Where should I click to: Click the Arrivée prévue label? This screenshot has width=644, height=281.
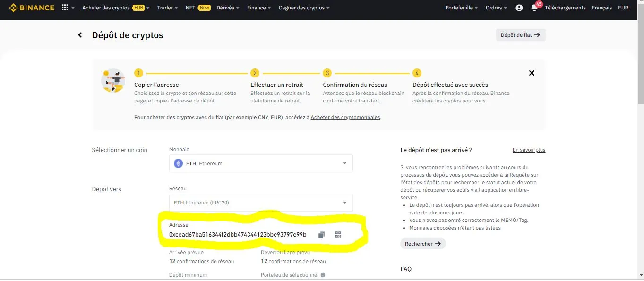pos(186,252)
